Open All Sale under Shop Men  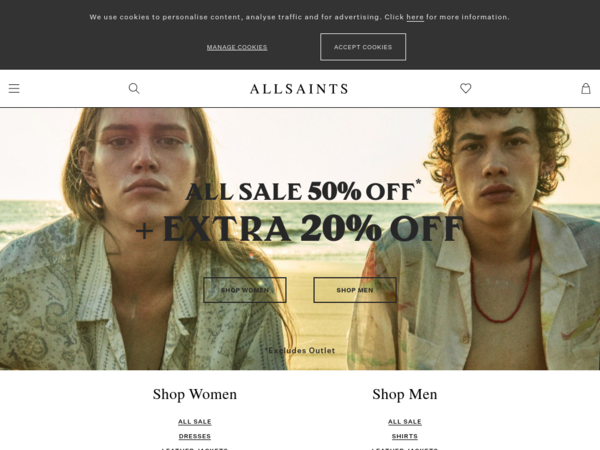tap(404, 422)
